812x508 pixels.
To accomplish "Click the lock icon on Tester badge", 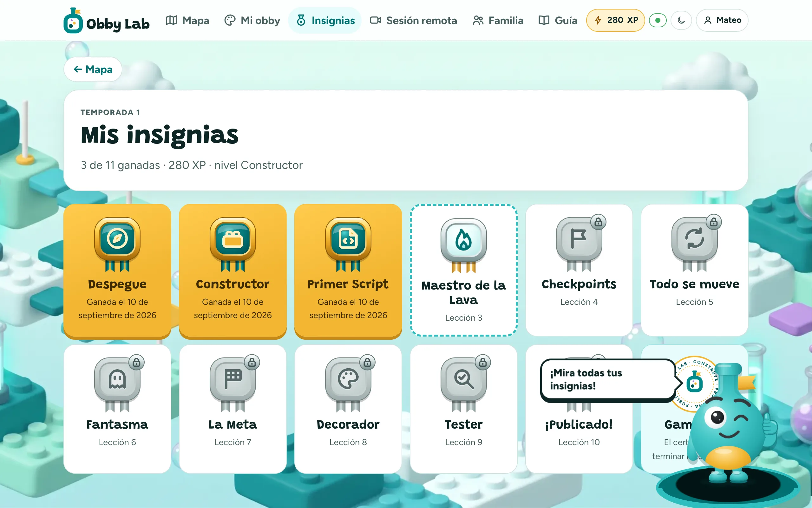I will click(x=483, y=363).
